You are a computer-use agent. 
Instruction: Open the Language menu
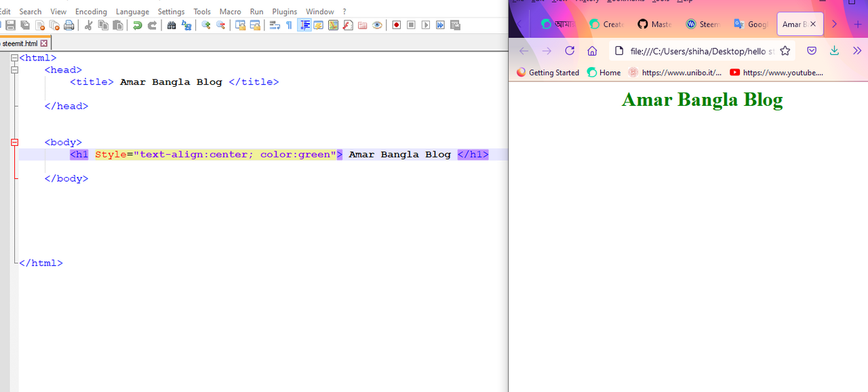coord(132,12)
